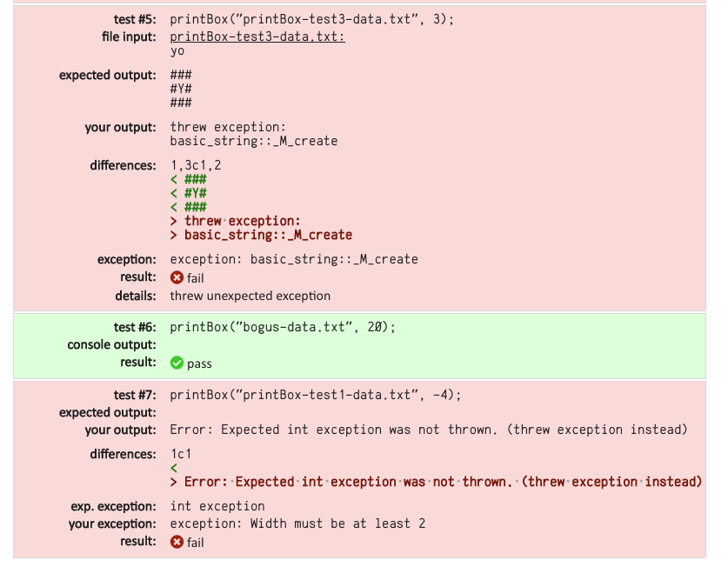Click the 'exp. exception:' label
The height and width of the screenshot is (580, 728).
click(114, 507)
